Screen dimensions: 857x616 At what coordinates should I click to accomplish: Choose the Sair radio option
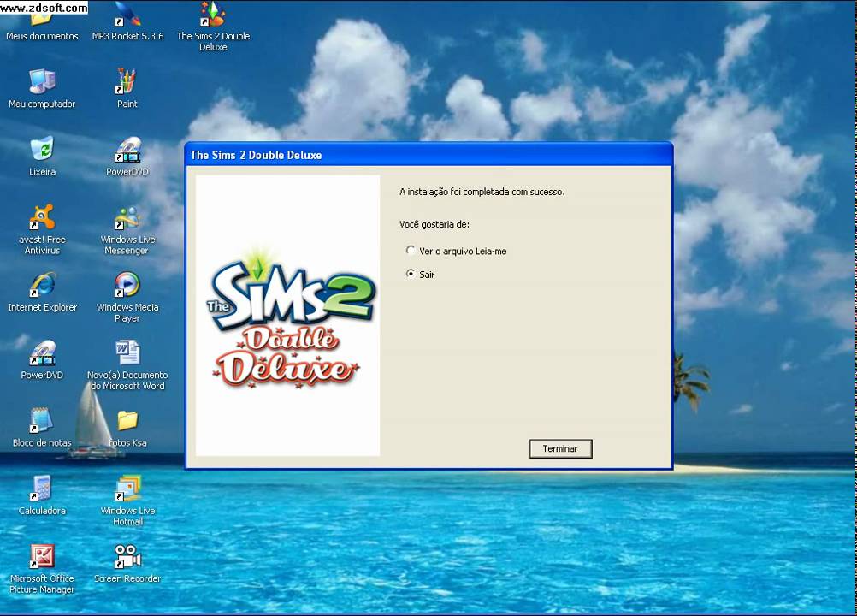[420, 274]
